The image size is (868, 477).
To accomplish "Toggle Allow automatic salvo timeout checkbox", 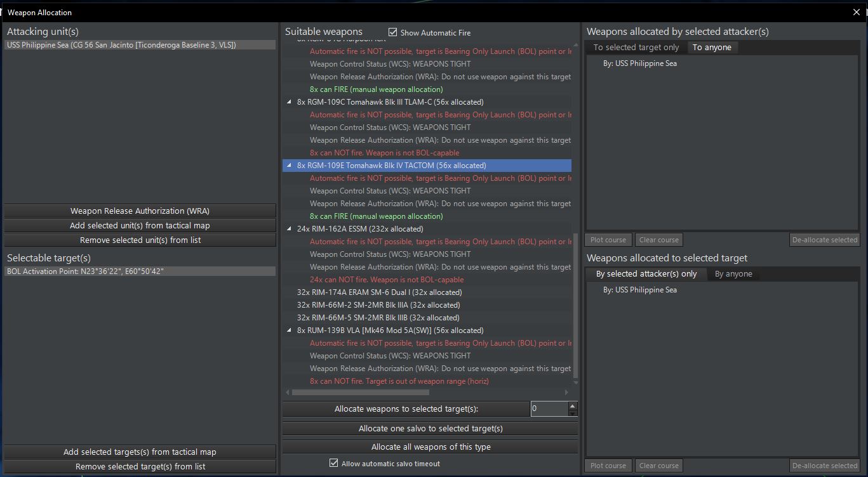I will 333,463.
